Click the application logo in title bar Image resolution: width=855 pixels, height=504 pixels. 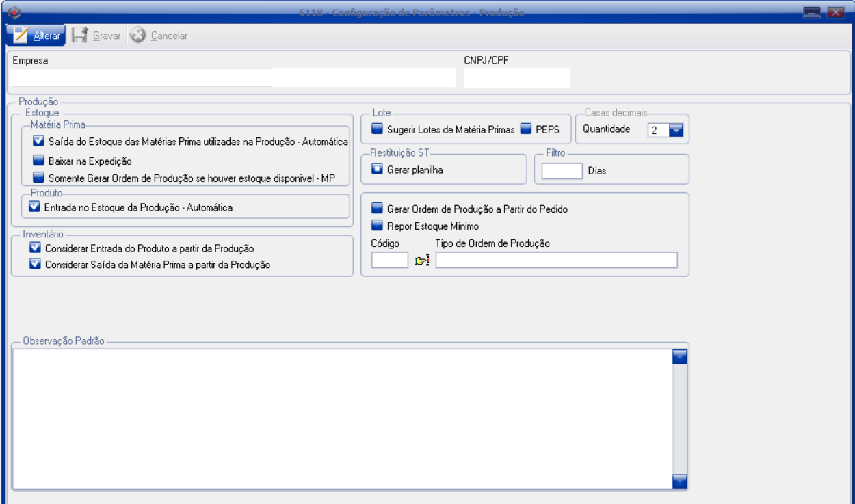coord(15,12)
